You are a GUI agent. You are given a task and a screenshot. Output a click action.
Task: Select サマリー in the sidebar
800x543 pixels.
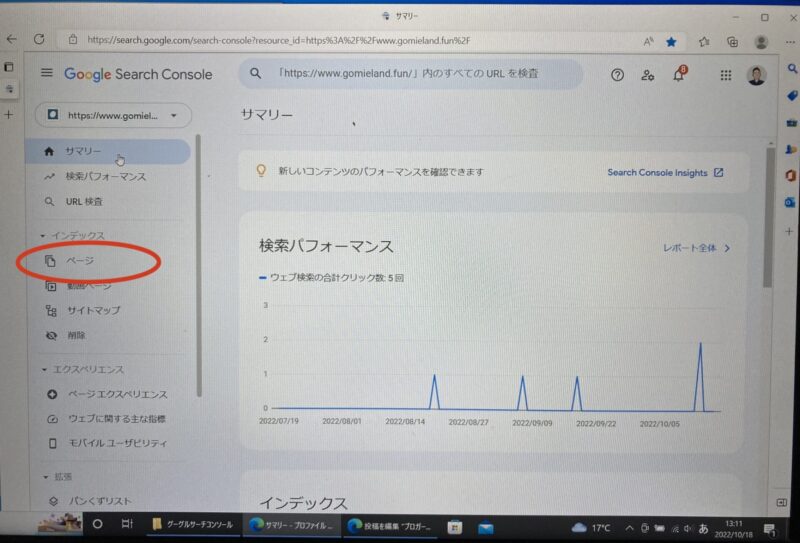tap(108, 152)
